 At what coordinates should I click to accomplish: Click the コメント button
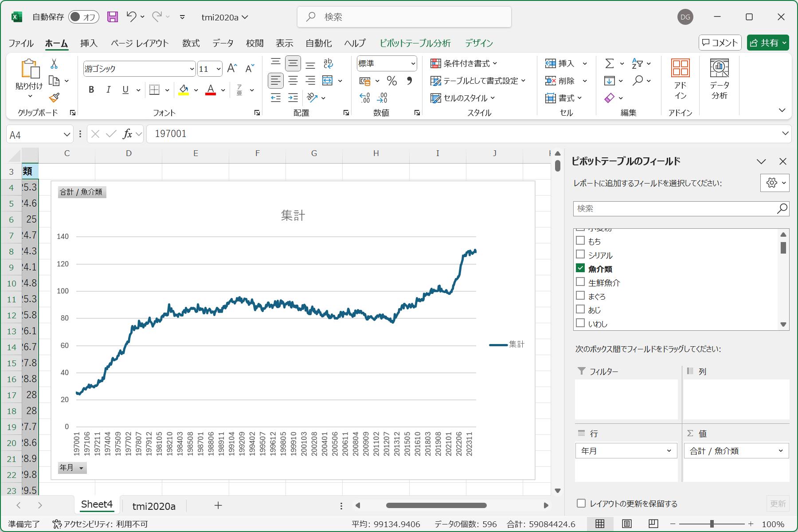point(720,43)
